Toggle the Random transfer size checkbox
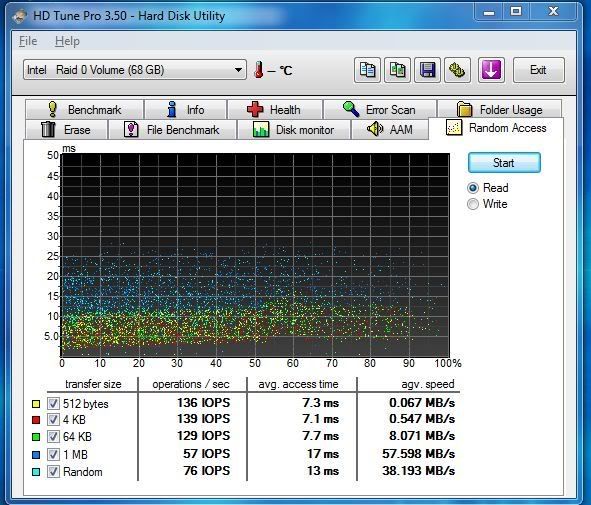This screenshot has width=591, height=505. tap(53, 471)
